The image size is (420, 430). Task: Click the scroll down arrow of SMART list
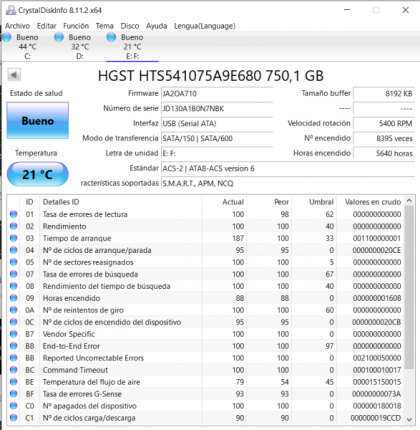point(410,419)
